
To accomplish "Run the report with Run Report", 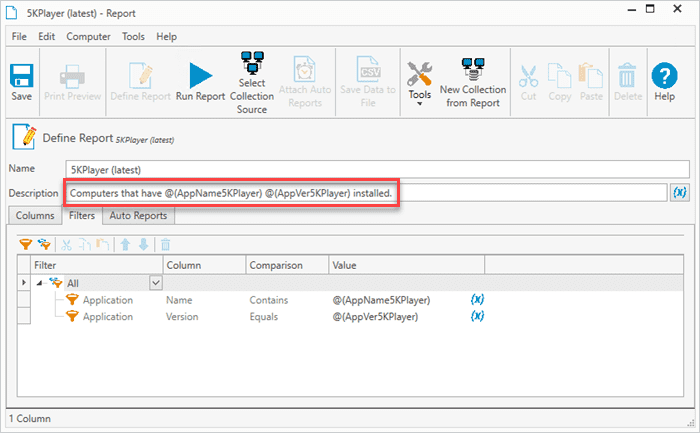I will coord(200,82).
